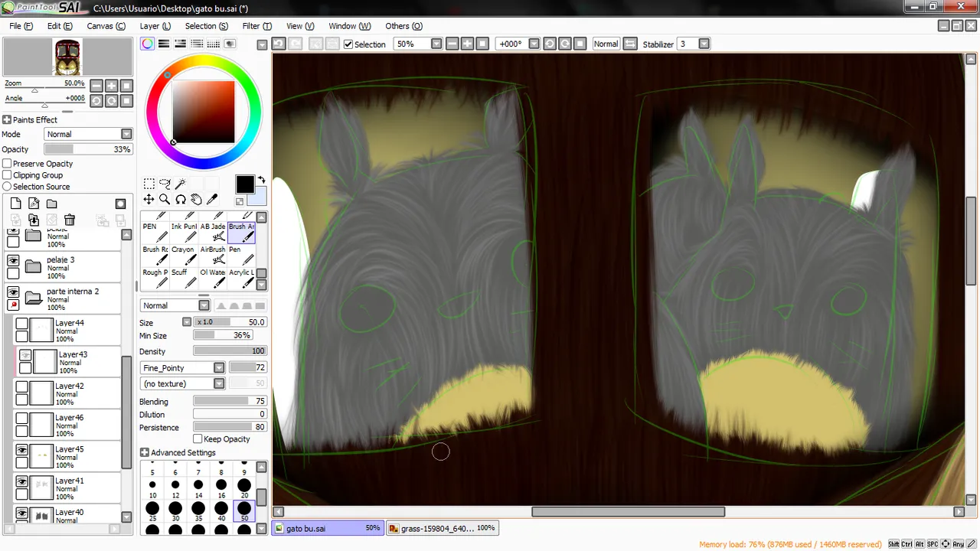
Task: Select the Rotate view tool
Action: pyautogui.click(x=181, y=199)
